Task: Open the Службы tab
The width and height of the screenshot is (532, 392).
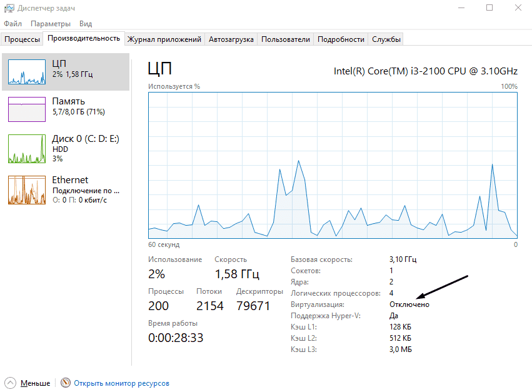Action: coord(386,39)
